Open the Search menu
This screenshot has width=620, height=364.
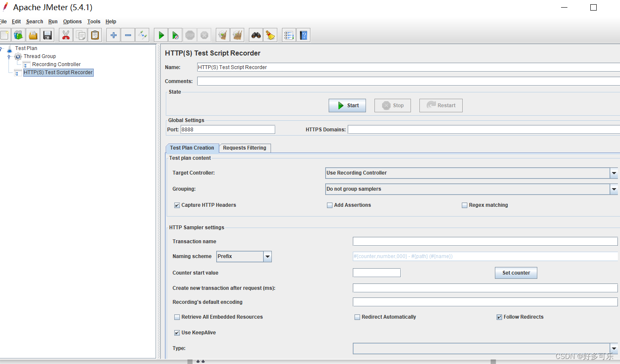click(34, 22)
